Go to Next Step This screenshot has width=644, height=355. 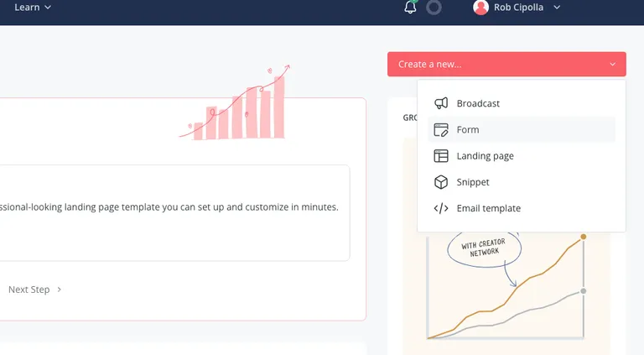click(35, 290)
